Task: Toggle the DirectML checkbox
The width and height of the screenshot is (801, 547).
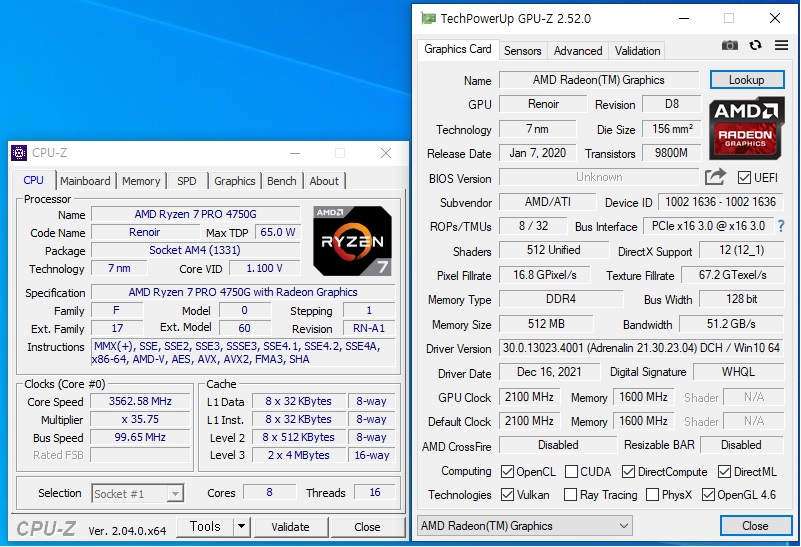Action: (x=724, y=471)
